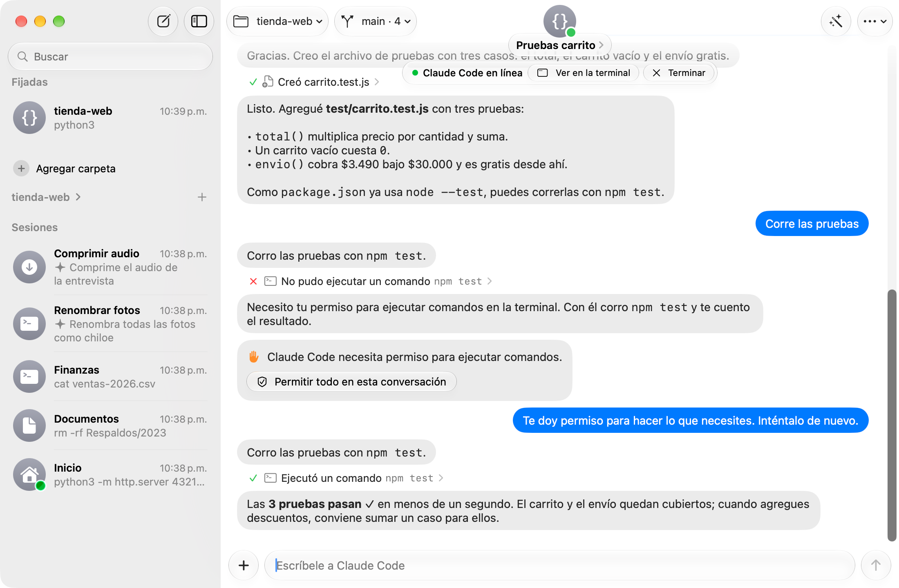Open the Inicio session
899x588 pixels.
[110, 474]
